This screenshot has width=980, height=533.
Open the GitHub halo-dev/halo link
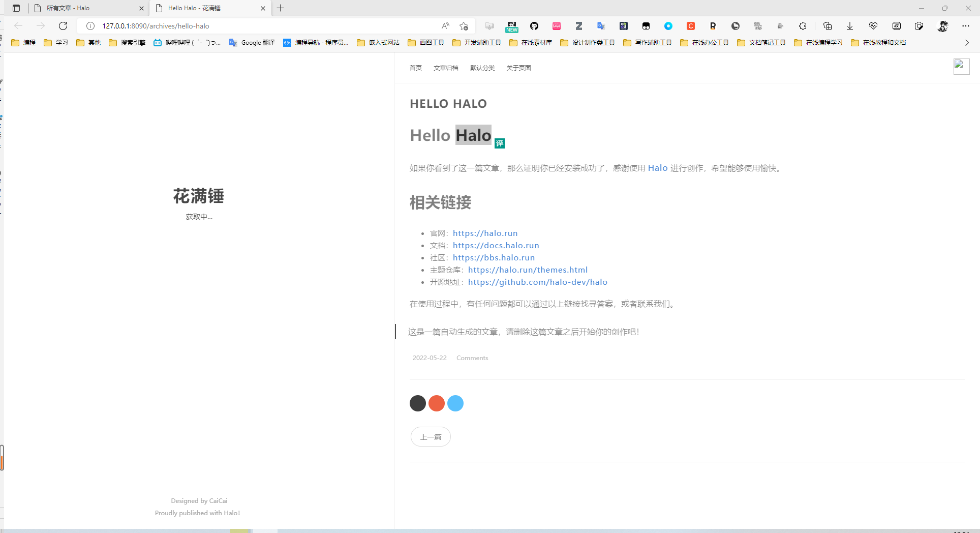coord(537,282)
